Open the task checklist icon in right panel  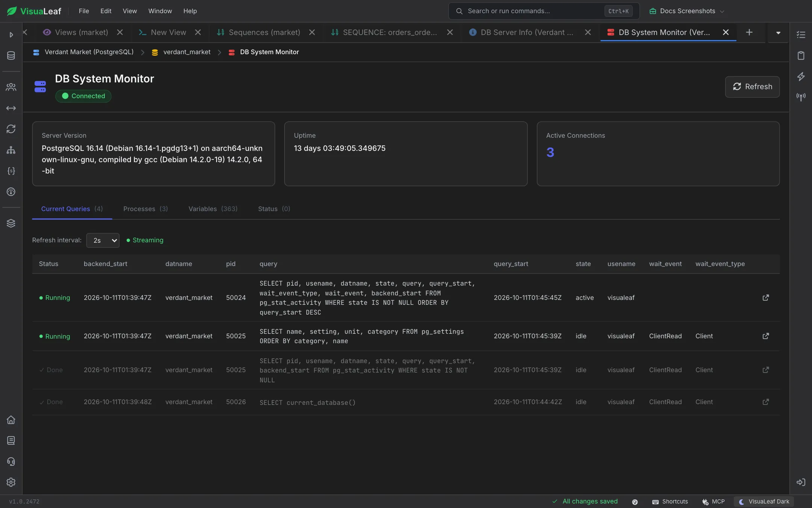801,35
